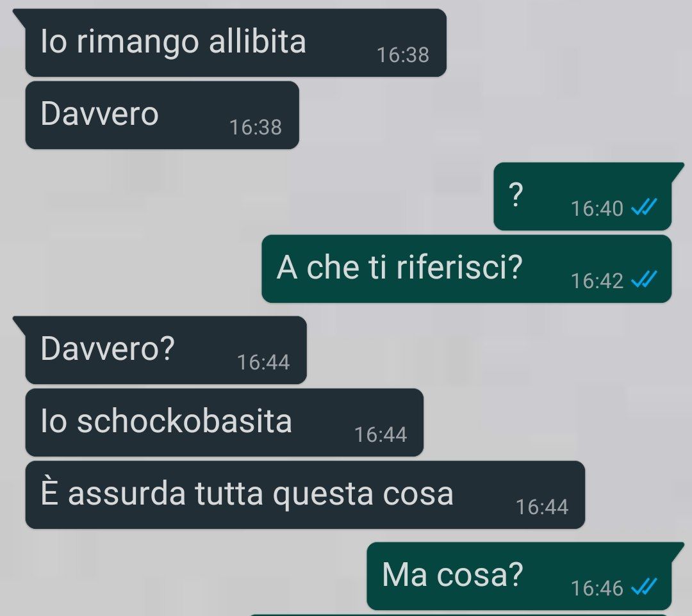Tap the 'Io schockobasita' message bubble
The width and height of the screenshot is (692, 616).
(224, 423)
